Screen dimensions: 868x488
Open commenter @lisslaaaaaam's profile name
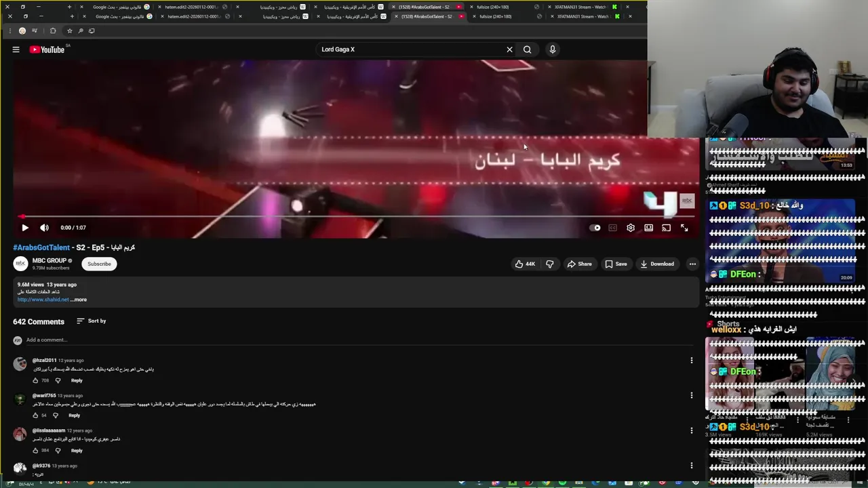[49, 430]
